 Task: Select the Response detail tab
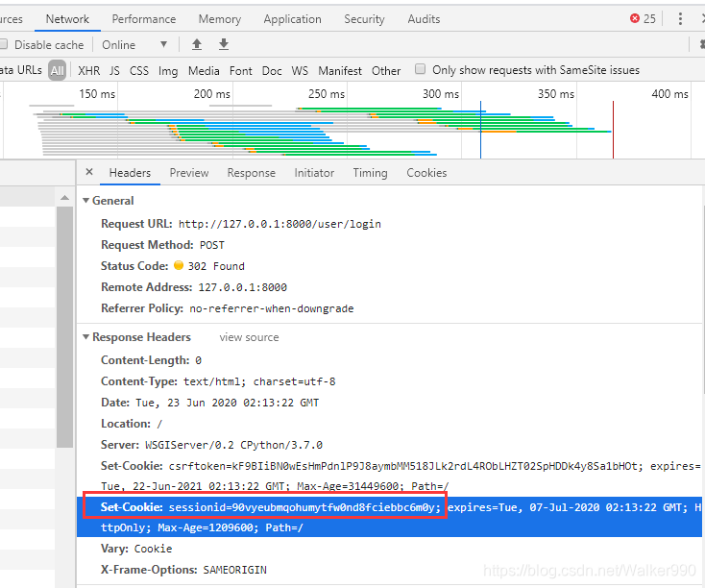click(x=252, y=173)
